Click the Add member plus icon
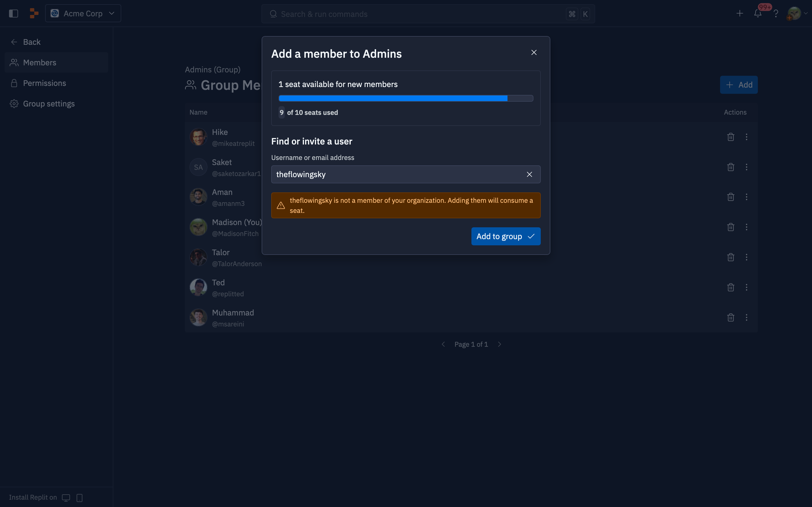Viewport: 812px width, 507px height. coord(730,85)
